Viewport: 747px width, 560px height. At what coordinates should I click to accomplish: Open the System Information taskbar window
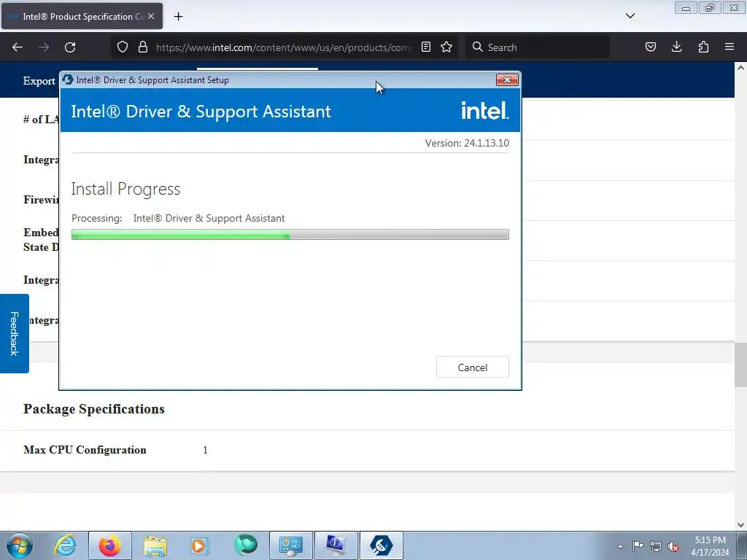point(336,545)
